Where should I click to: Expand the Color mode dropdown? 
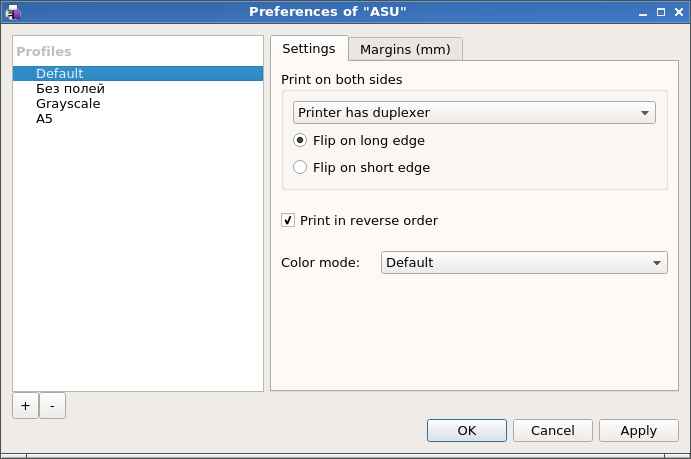coord(524,263)
